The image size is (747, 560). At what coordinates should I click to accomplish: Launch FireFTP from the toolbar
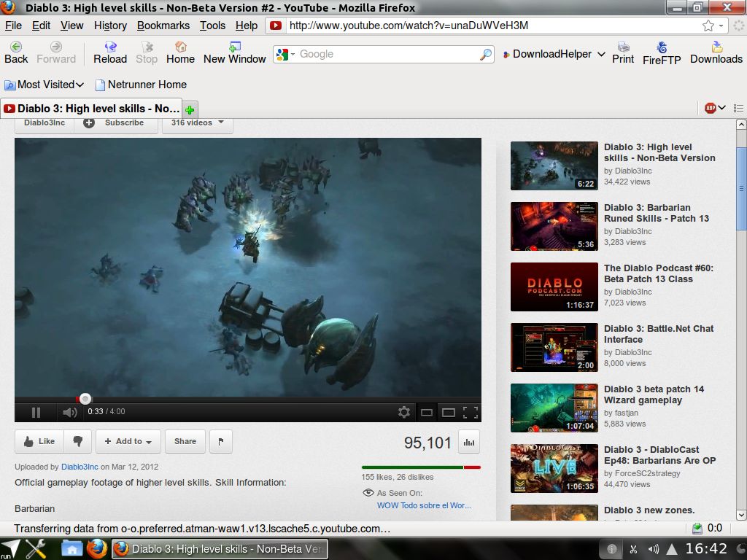[662, 52]
